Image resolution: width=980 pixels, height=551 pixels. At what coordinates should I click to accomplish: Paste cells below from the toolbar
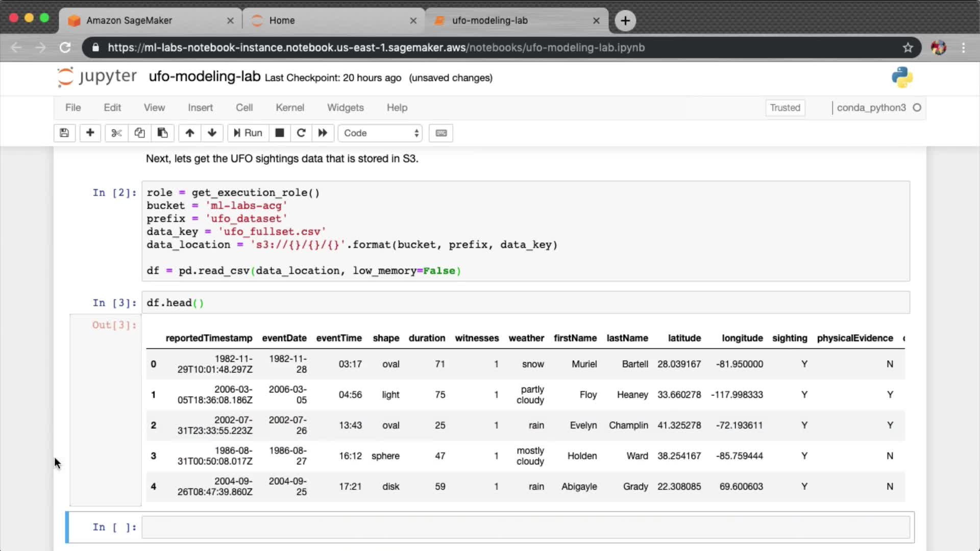162,133
